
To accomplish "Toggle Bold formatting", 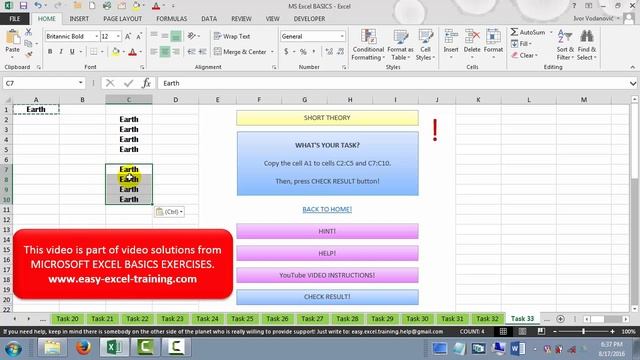I will pos(50,51).
